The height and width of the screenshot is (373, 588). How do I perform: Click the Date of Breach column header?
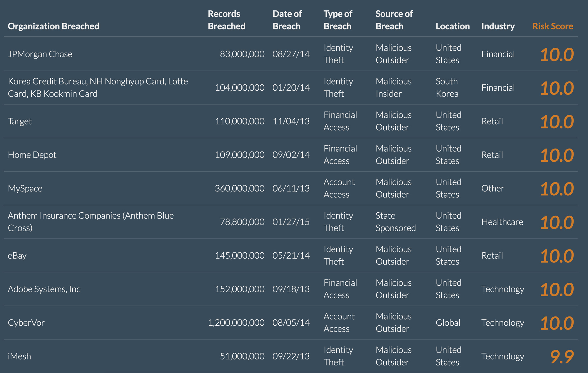click(287, 20)
